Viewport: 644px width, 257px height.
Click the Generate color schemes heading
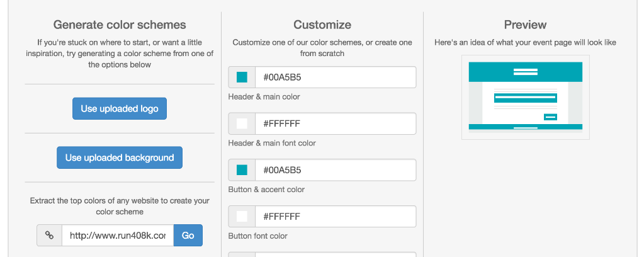(x=120, y=25)
